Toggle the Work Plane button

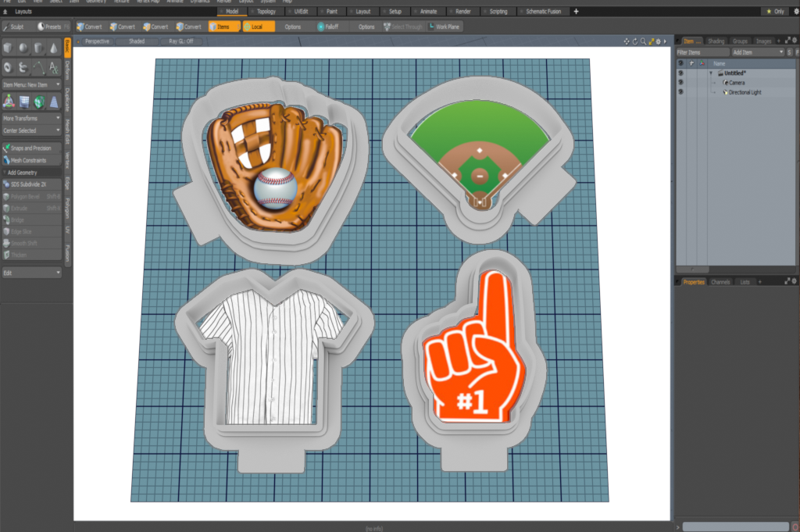(443, 27)
